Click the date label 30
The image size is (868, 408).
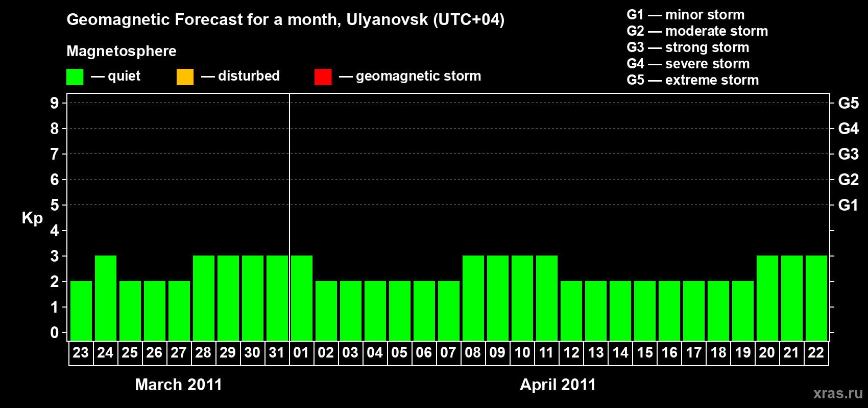coord(252,352)
